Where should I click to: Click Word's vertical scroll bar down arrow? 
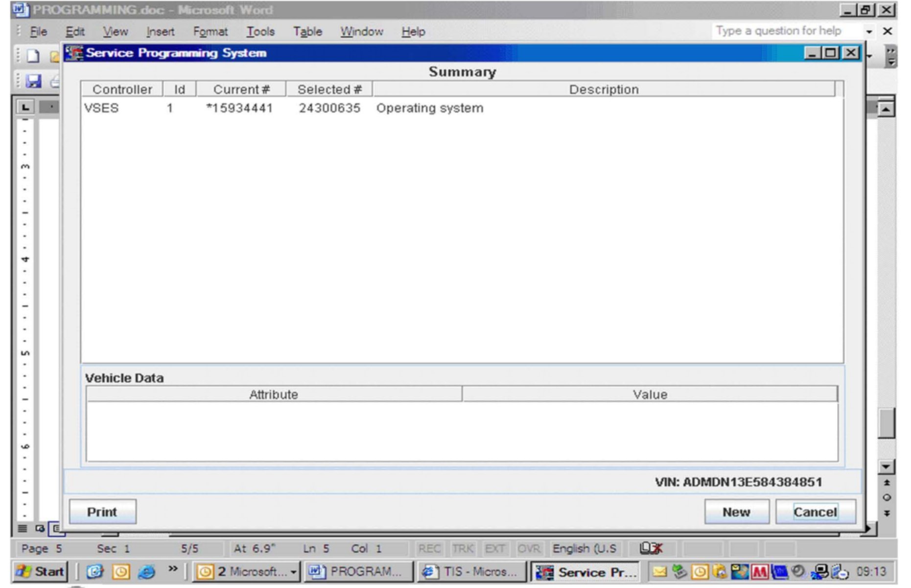[x=886, y=467]
